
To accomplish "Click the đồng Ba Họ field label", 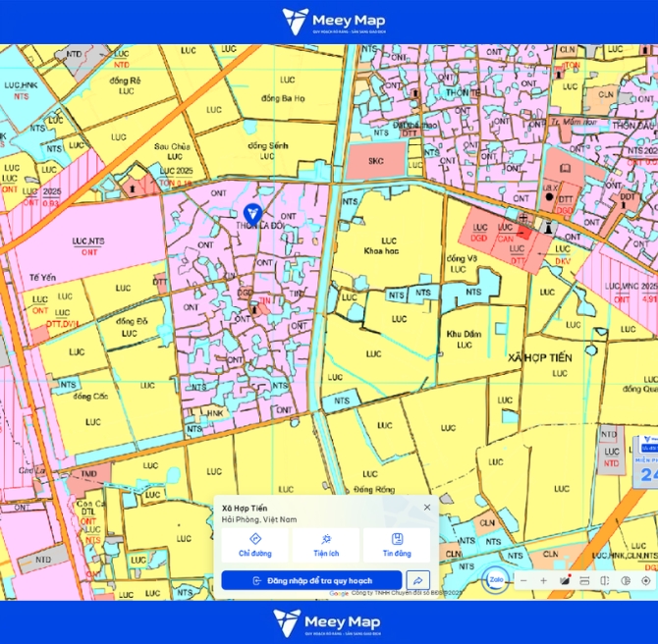I will (283, 98).
